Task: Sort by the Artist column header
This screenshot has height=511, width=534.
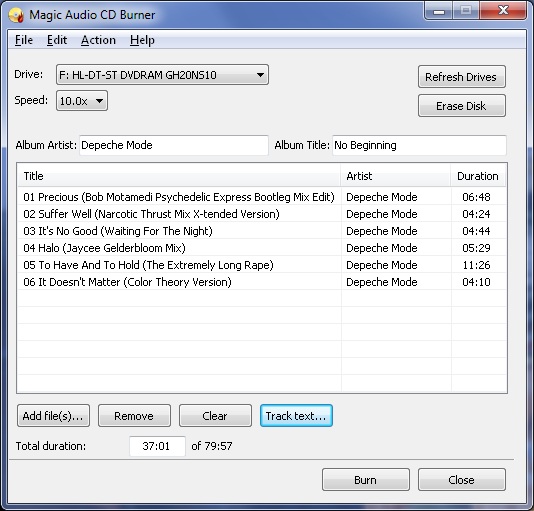Action: [396, 176]
